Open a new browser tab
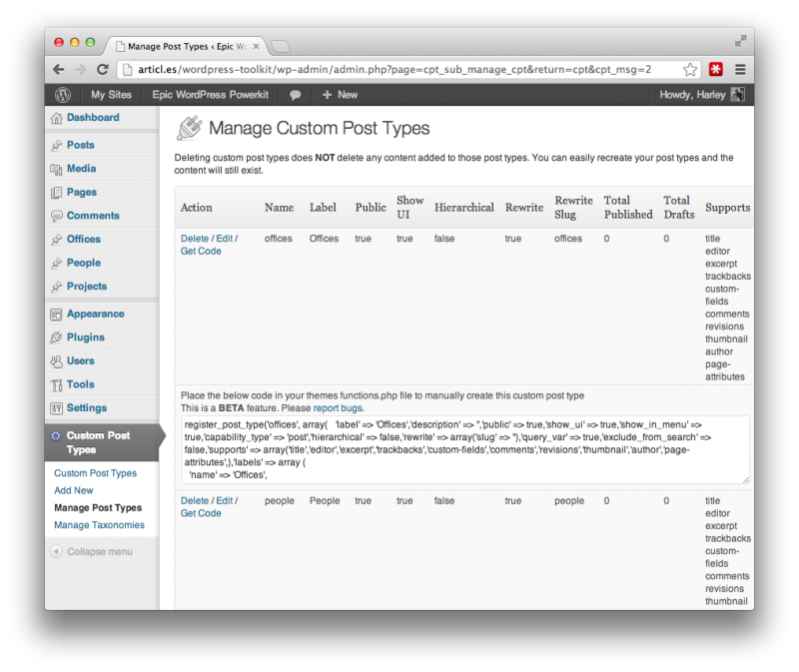The height and width of the screenshot is (672, 799). click(281, 47)
